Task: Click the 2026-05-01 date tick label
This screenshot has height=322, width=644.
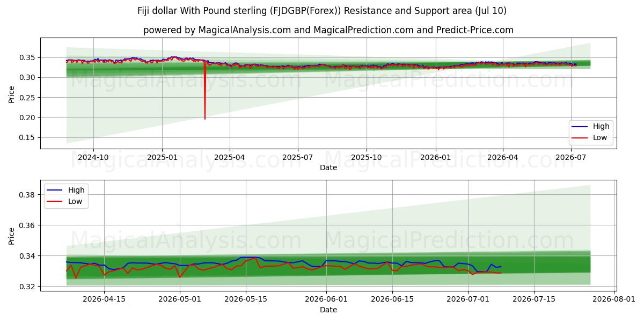Action: (x=180, y=299)
